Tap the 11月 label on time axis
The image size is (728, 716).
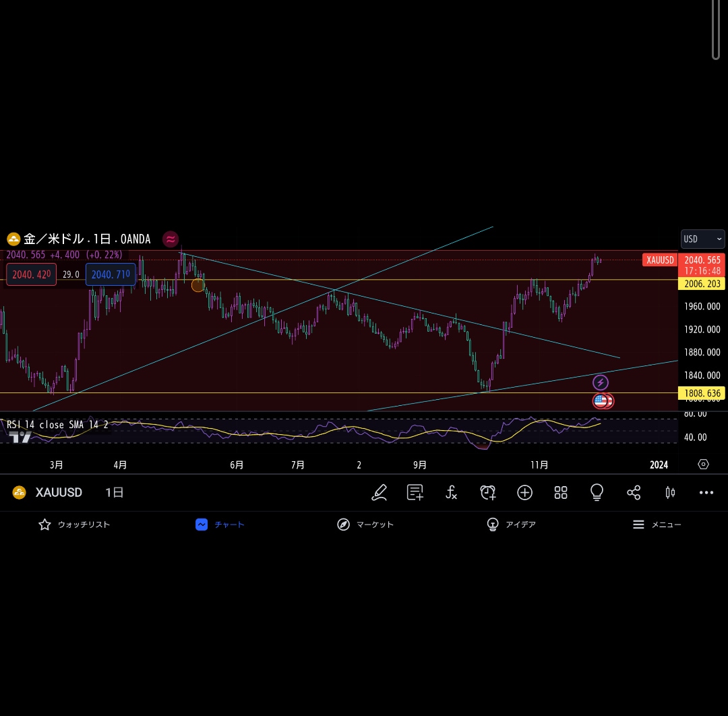click(539, 465)
